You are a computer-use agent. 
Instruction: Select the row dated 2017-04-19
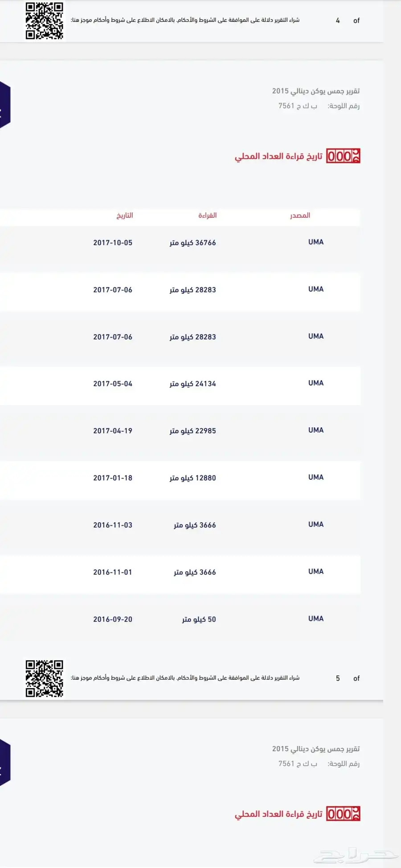tap(180, 431)
